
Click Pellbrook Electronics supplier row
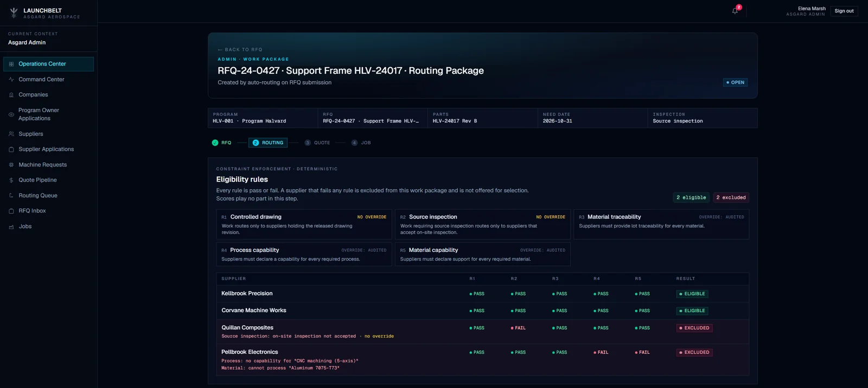[482, 360]
